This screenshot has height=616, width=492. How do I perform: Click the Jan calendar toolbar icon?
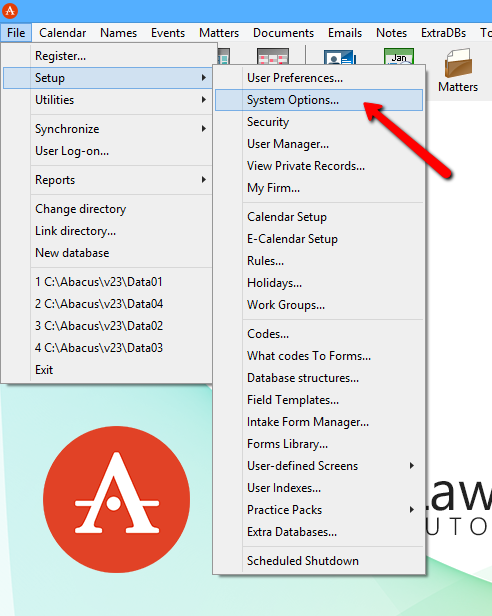click(x=399, y=56)
